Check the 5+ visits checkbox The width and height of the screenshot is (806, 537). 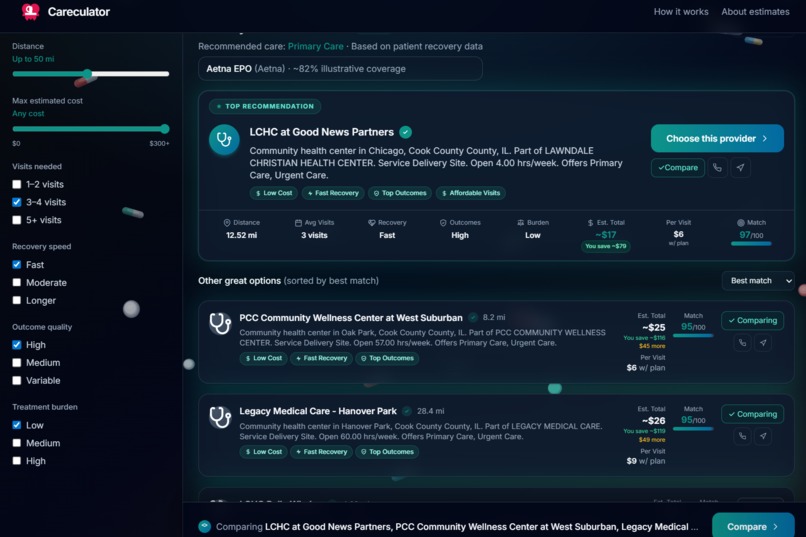coord(17,220)
